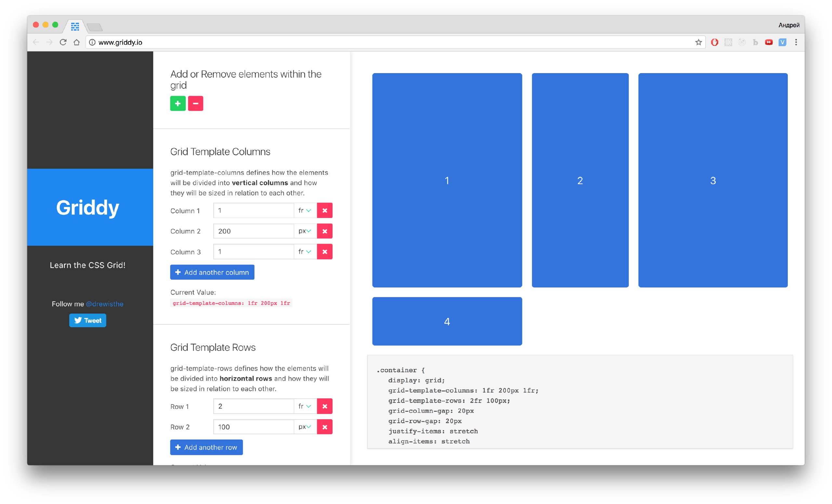Click the grid-template-rows line in CSS output

[x=449, y=401]
